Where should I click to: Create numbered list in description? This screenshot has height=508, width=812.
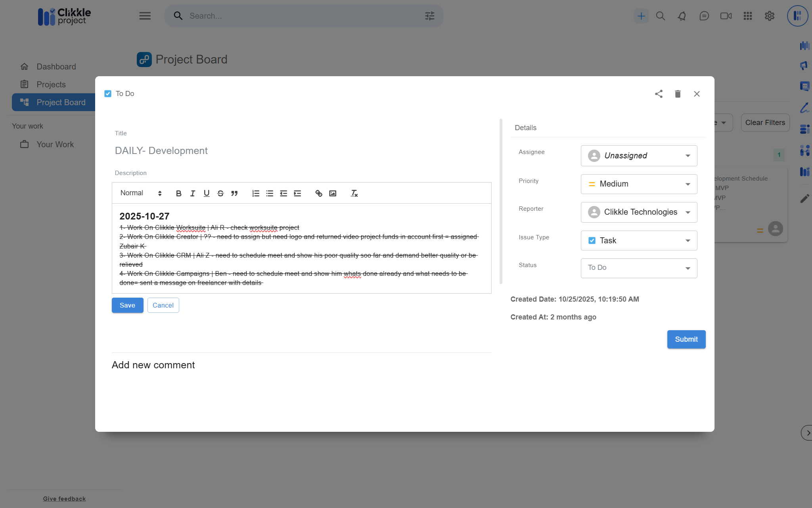(256, 193)
